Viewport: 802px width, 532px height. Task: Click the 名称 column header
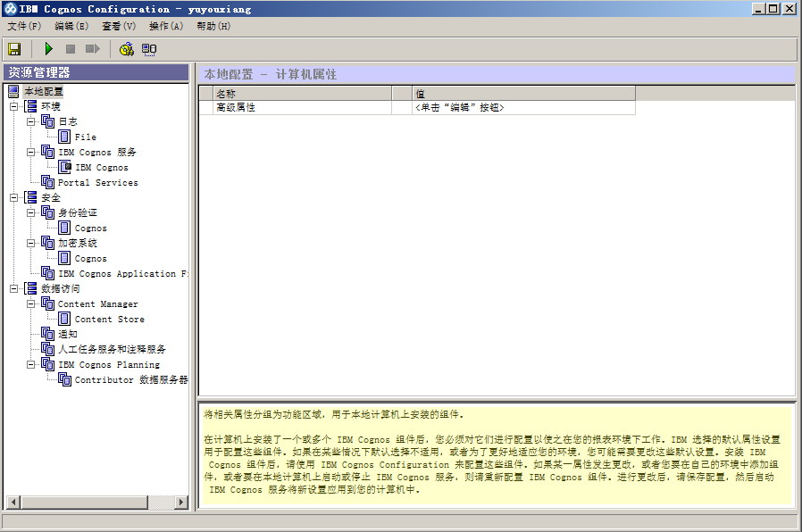(303, 94)
